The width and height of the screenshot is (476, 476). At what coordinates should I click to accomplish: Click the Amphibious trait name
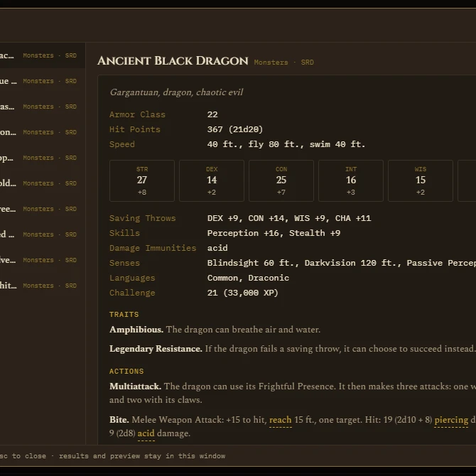tap(136, 330)
